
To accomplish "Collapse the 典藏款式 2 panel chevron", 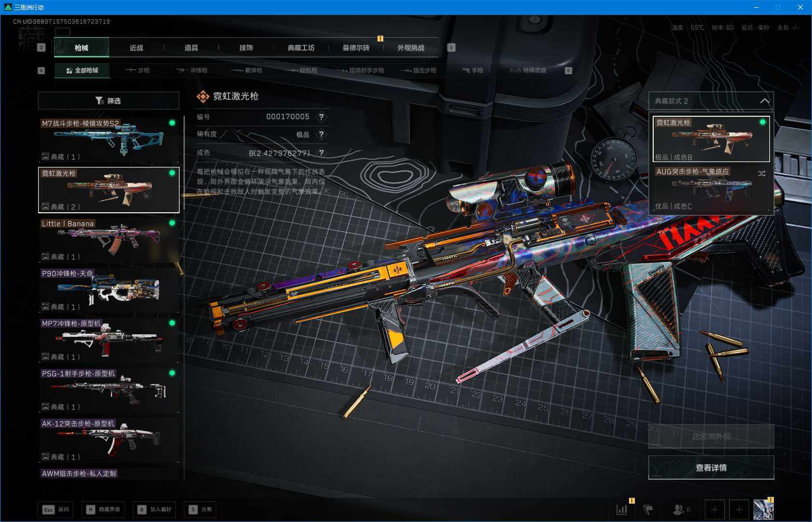I will click(765, 101).
